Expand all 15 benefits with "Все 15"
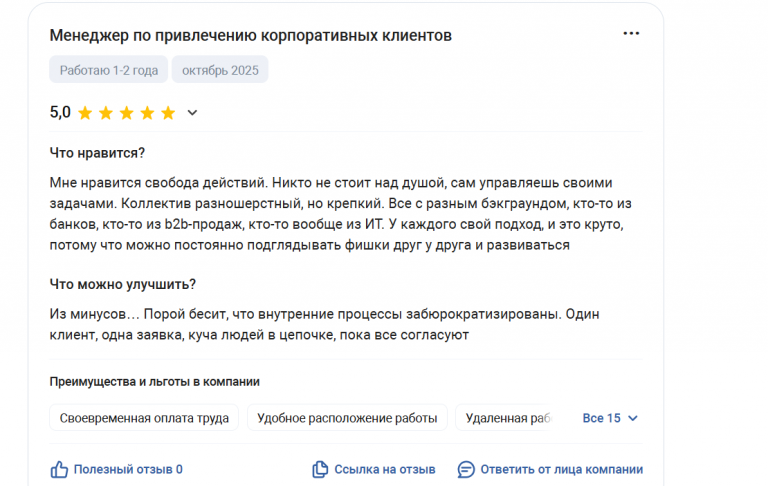 pos(601,418)
